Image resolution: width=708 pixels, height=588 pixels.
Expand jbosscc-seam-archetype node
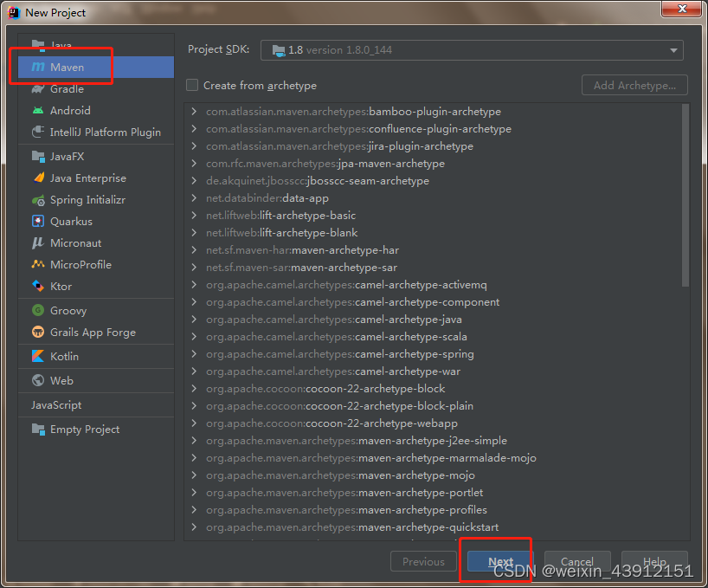click(194, 181)
